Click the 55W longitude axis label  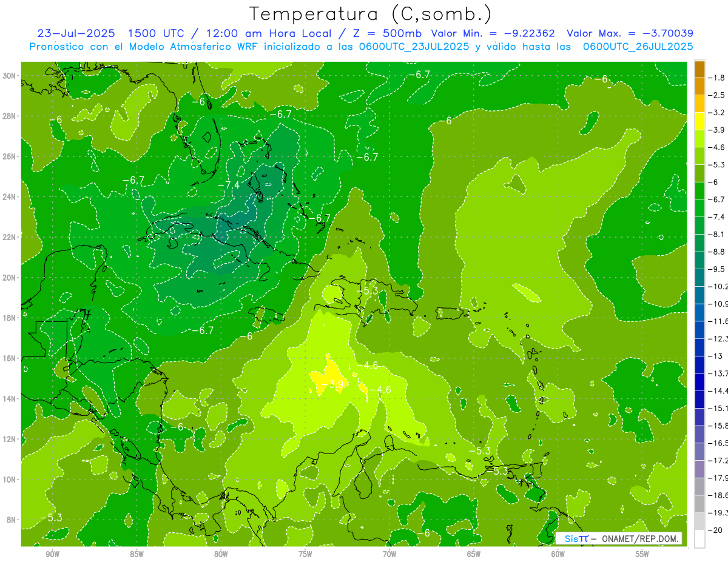[642, 555]
